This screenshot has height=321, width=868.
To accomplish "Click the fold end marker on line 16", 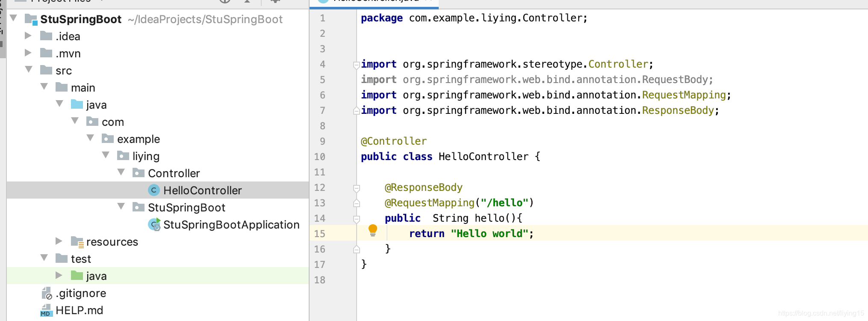I will pyautogui.click(x=357, y=250).
